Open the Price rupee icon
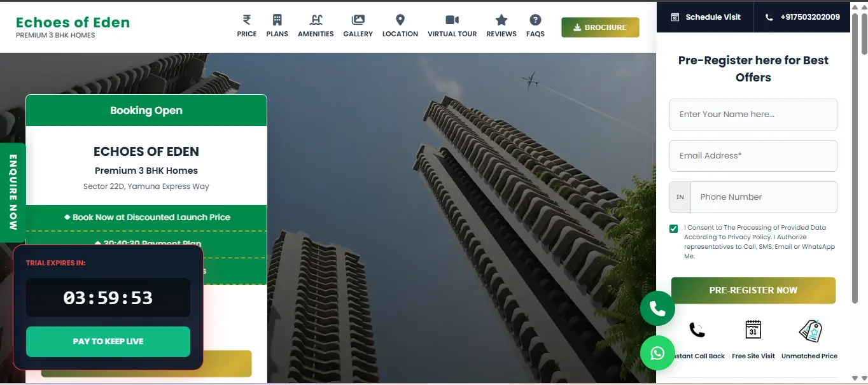The height and width of the screenshot is (385, 868). tap(247, 20)
